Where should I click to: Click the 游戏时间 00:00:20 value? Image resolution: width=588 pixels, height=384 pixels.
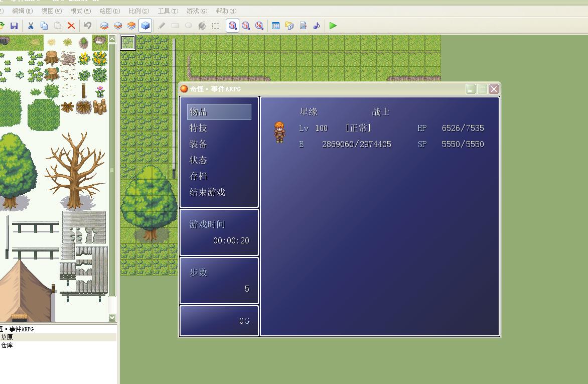pos(231,240)
